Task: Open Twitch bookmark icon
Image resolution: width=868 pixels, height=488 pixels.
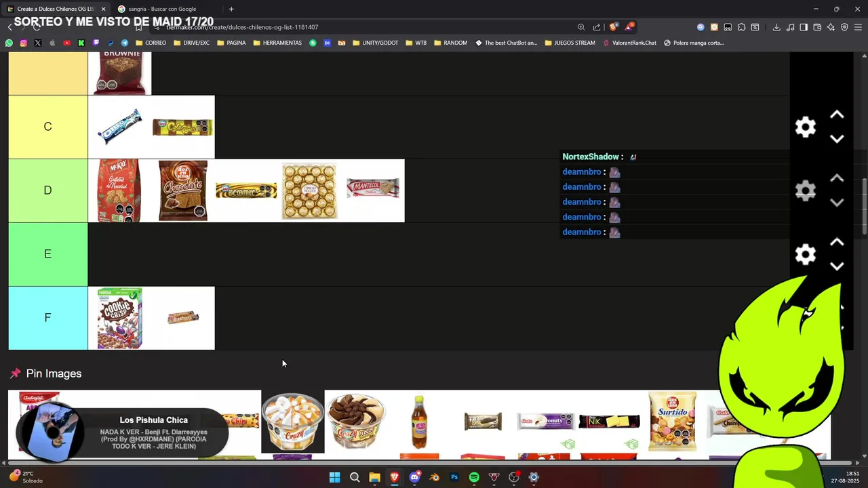Action: pos(96,43)
